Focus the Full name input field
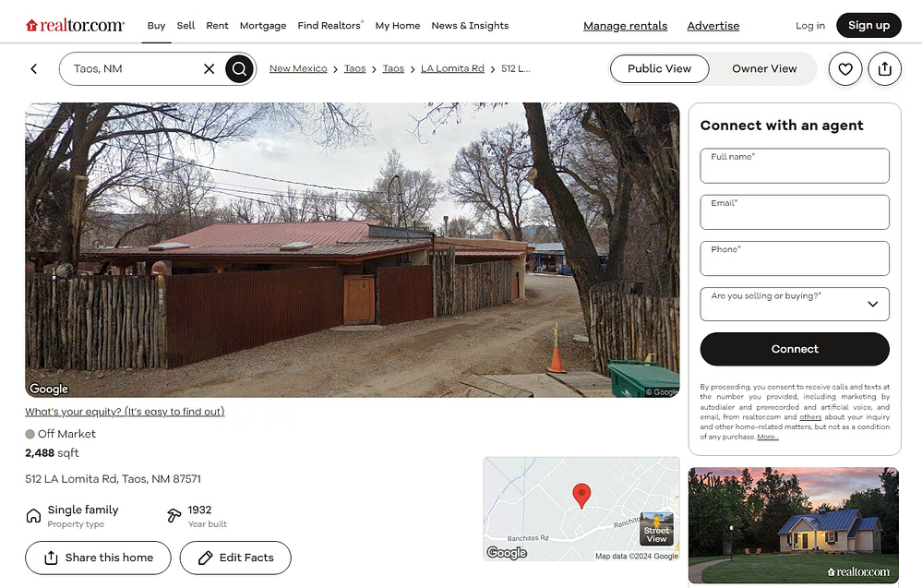 point(795,166)
